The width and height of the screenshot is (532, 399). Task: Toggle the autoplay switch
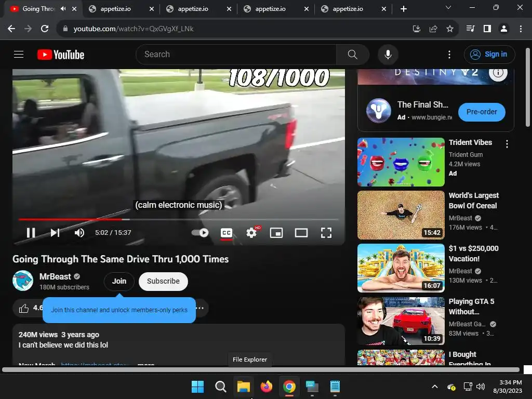point(200,233)
